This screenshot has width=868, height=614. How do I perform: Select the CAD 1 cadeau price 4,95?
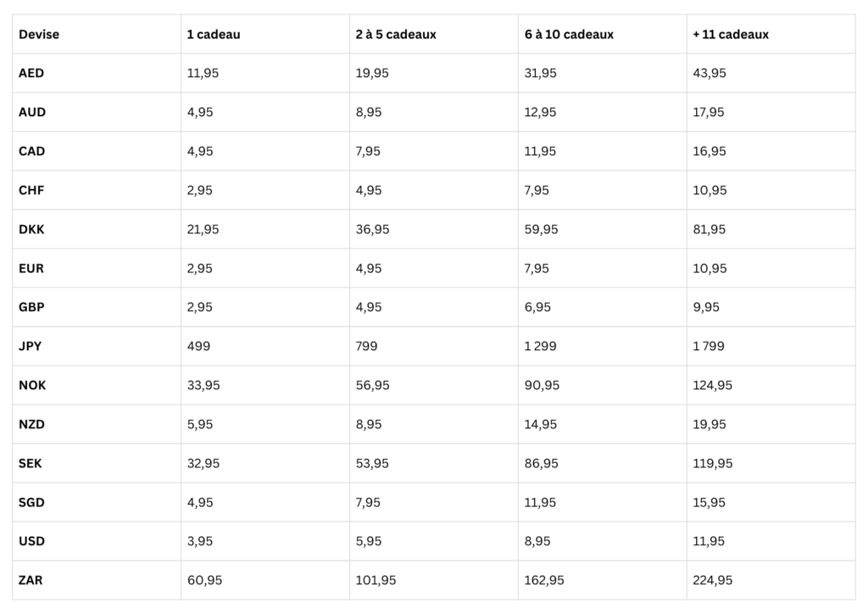tap(200, 151)
